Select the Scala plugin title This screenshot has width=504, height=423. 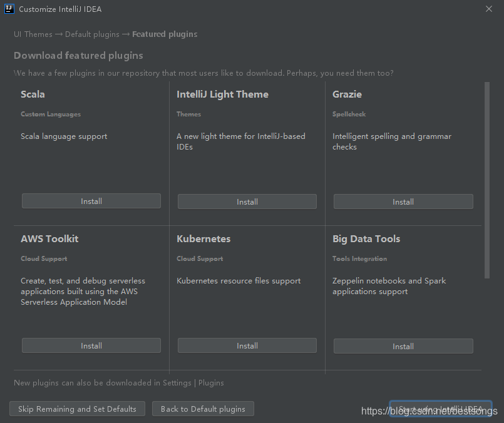pyautogui.click(x=33, y=94)
